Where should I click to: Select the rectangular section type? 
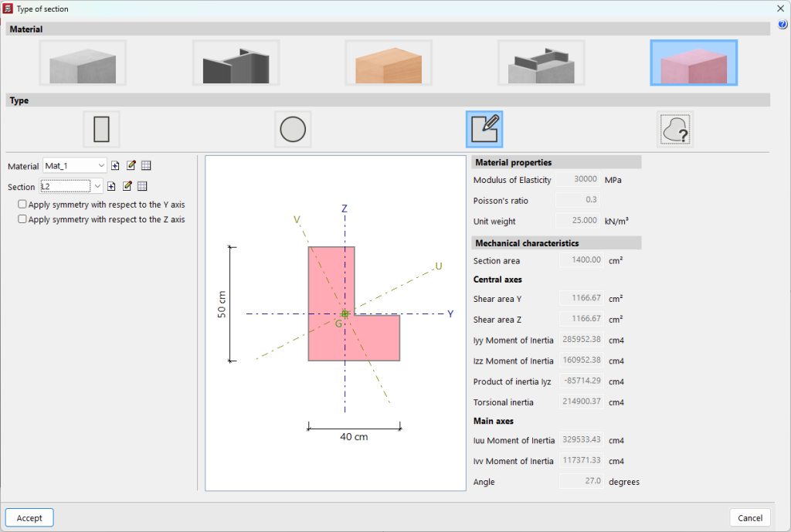pos(101,129)
